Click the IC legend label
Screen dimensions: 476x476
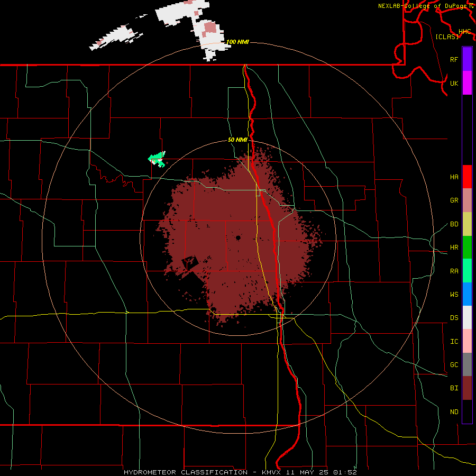[x=454, y=342]
